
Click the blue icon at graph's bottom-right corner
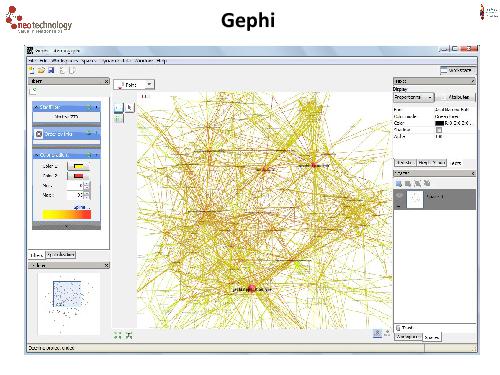377,333
